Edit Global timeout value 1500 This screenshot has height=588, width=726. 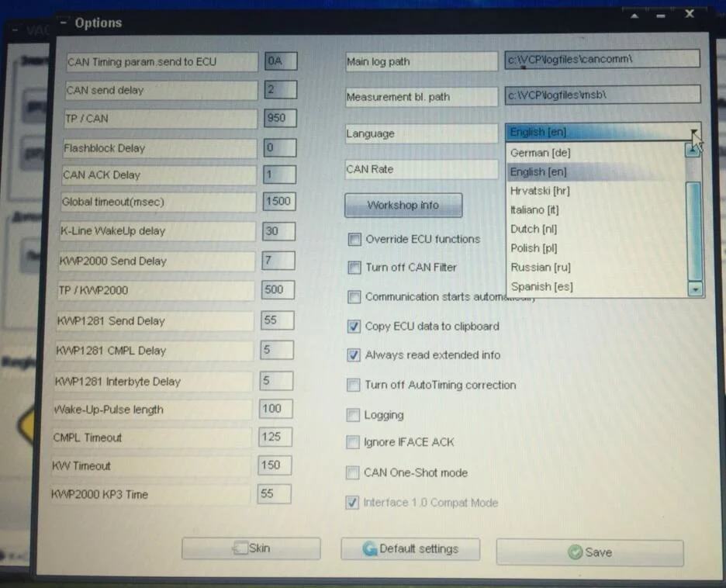pyautogui.click(x=279, y=202)
